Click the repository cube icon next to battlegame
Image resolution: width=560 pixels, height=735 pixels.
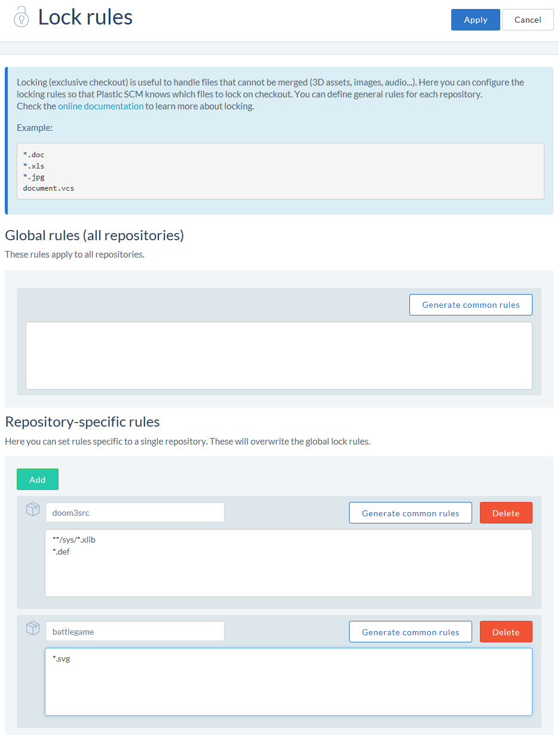tap(33, 629)
